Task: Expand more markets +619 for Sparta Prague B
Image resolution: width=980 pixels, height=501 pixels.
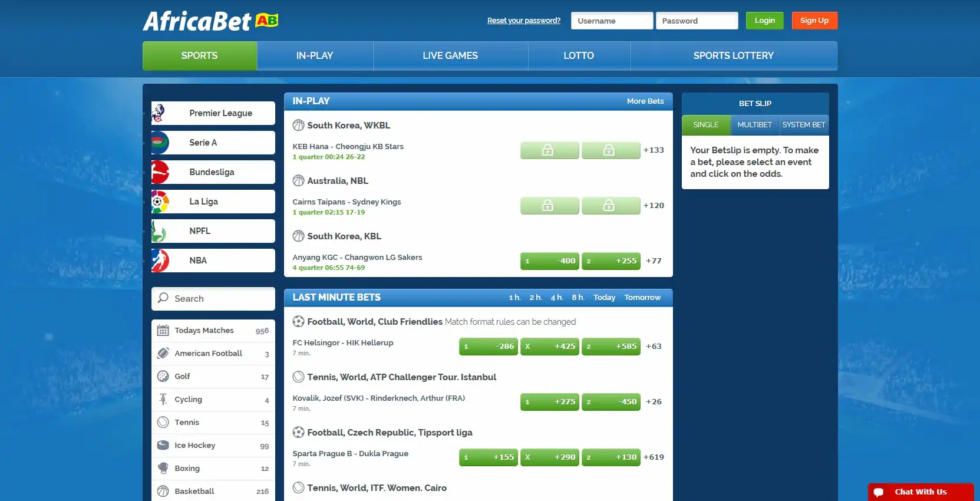Action: (654, 457)
